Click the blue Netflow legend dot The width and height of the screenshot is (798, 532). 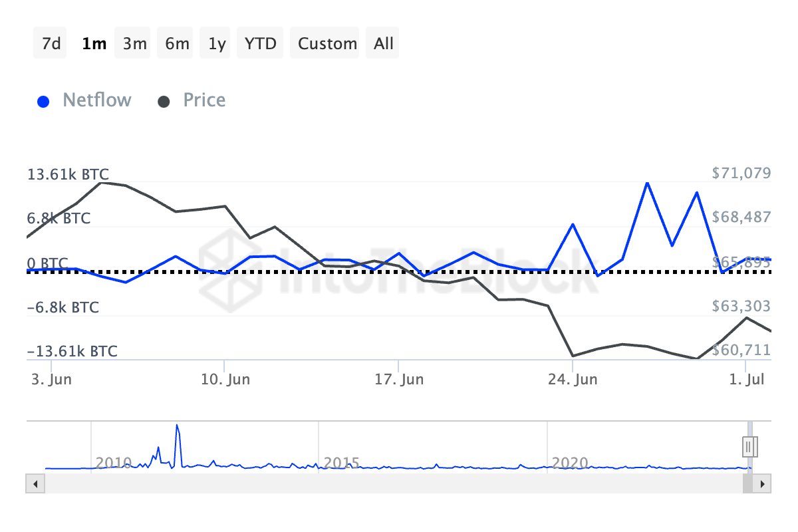point(44,102)
